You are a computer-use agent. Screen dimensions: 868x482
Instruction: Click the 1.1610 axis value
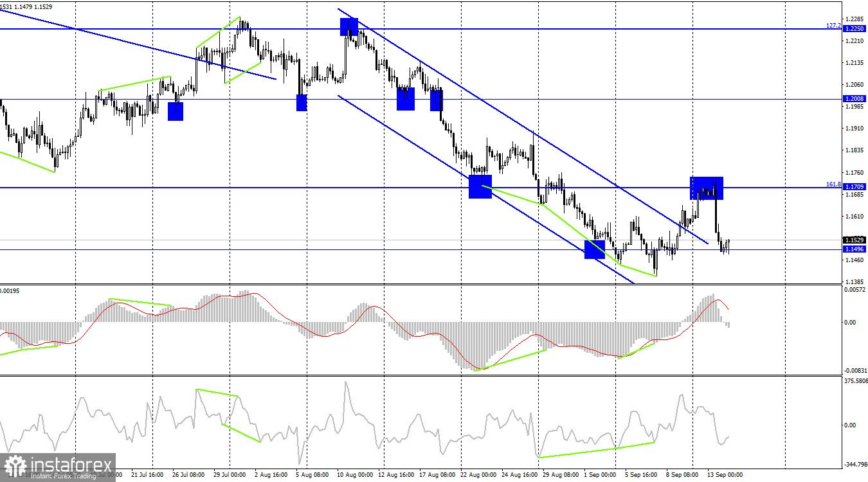point(855,217)
